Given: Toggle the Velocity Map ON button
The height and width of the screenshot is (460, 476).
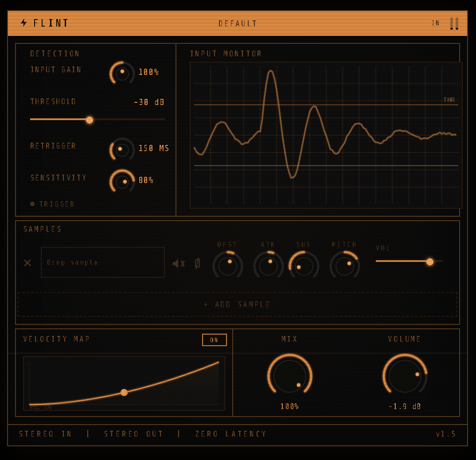Looking at the screenshot, I should (215, 340).
